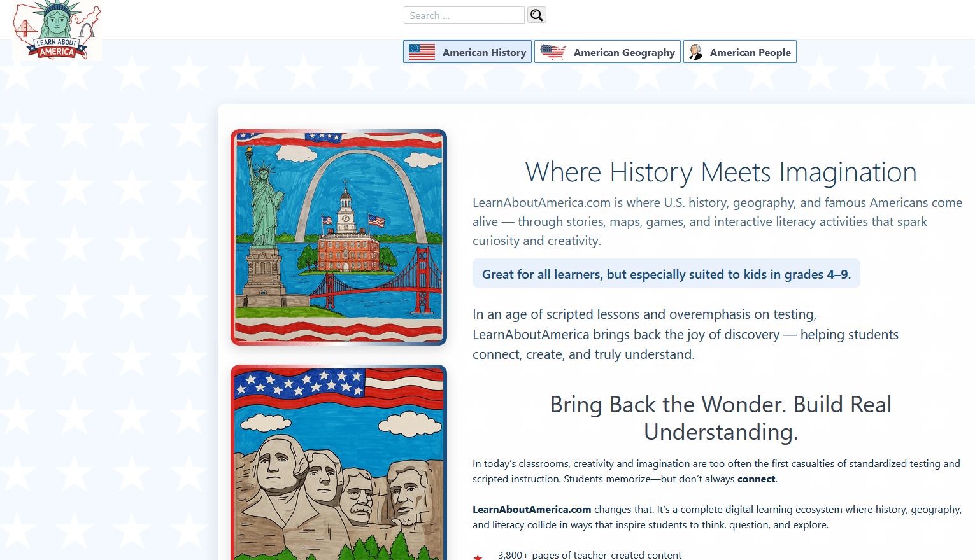The width and height of the screenshot is (975, 560).
Task: Open the Mount Rushmore coloring picture
Action: point(339,463)
